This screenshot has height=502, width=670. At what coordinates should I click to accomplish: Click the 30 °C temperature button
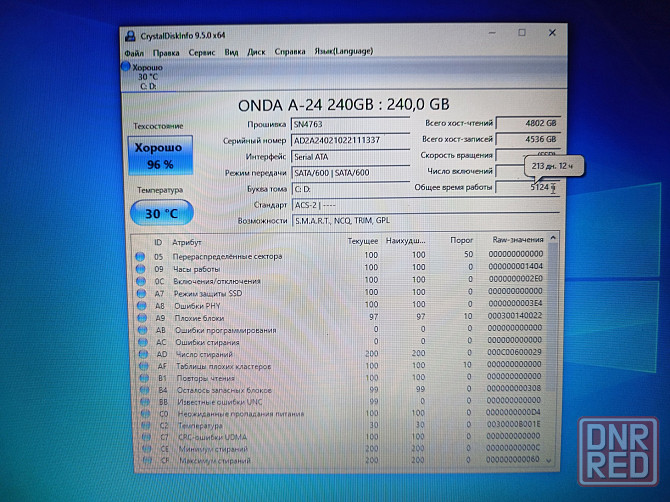pos(162,213)
